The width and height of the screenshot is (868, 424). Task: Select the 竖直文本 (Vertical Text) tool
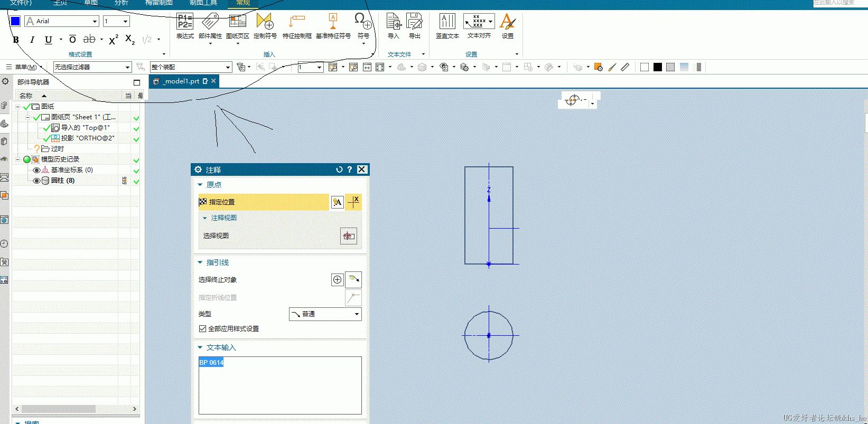pyautogui.click(x=447, y=22)
